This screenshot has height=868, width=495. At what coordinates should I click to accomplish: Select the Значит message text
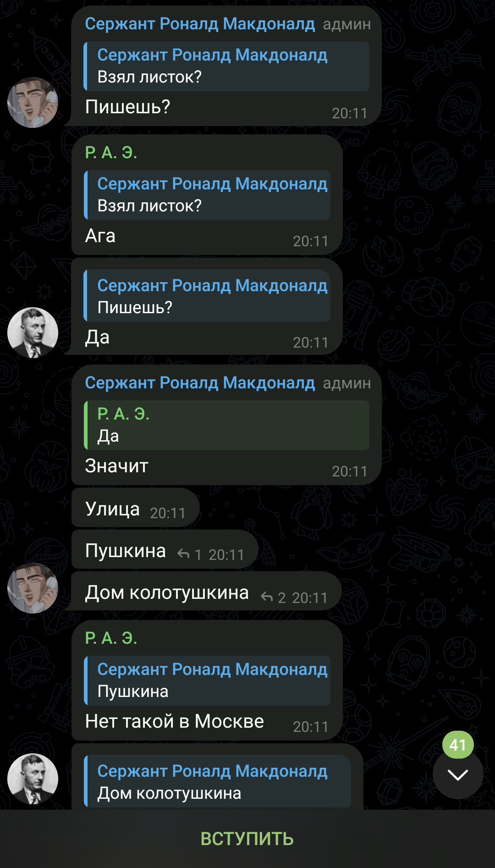point(117,466)
